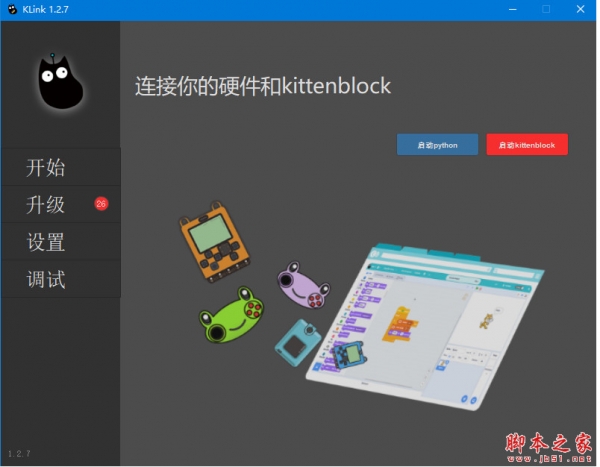Click the red 26 upgrade badge
The image size is (600, 467).
101,204
